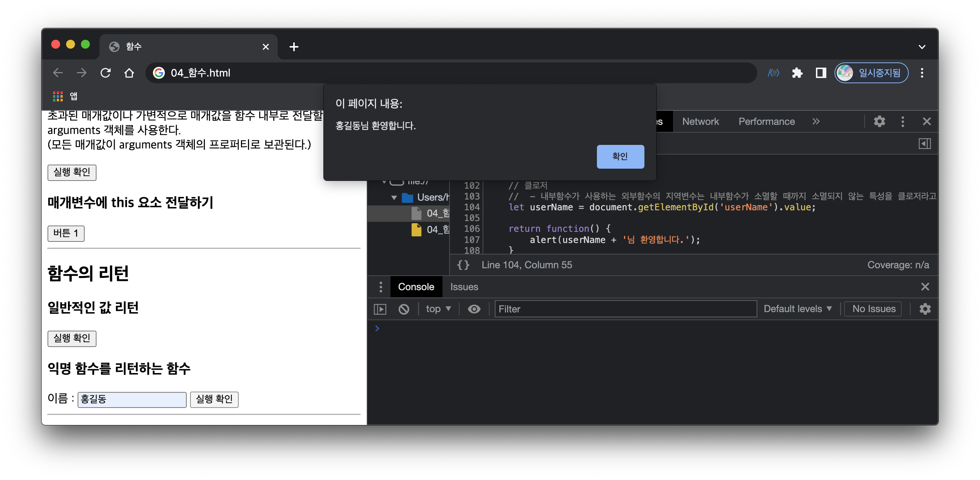Click the pretty print braces icon
This screenshot has height=480, width=980.
[x=463, y=265]
